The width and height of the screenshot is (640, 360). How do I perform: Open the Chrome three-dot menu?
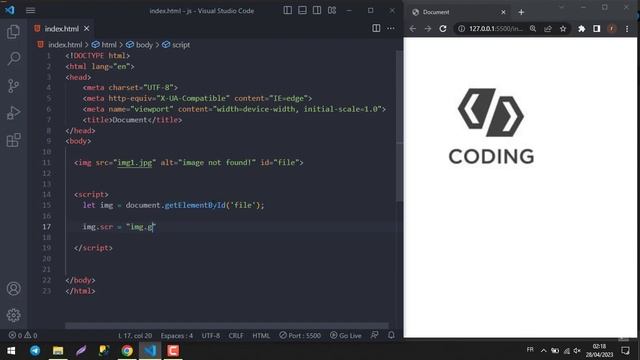coord(627,29)
